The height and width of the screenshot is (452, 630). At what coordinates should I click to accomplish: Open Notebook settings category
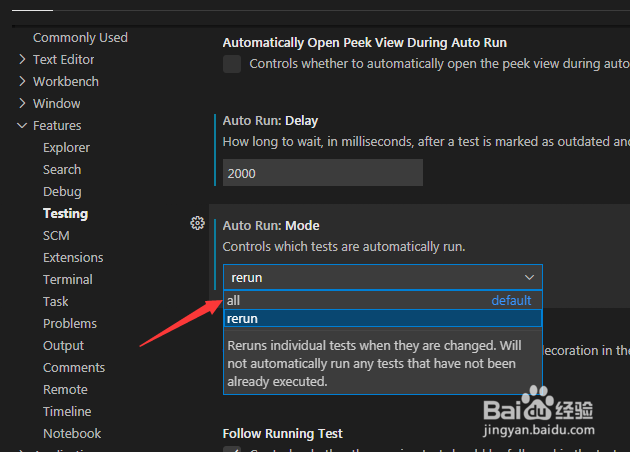pos(72,434)
